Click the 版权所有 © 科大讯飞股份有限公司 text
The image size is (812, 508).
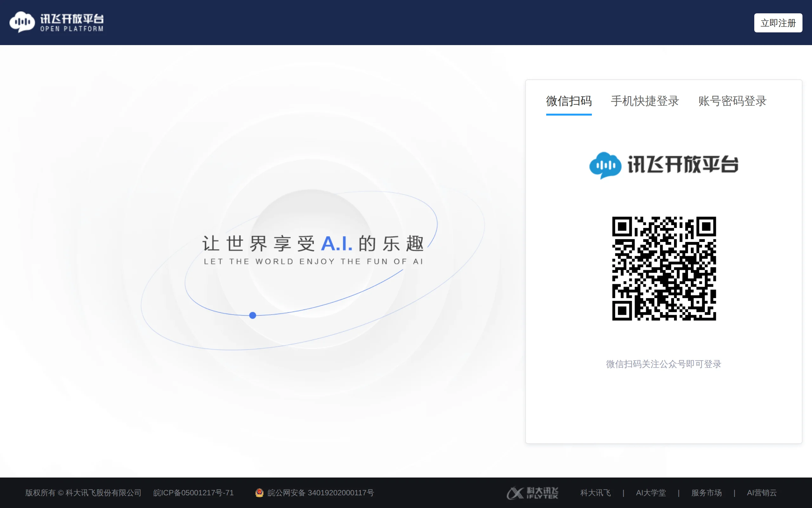83,492
